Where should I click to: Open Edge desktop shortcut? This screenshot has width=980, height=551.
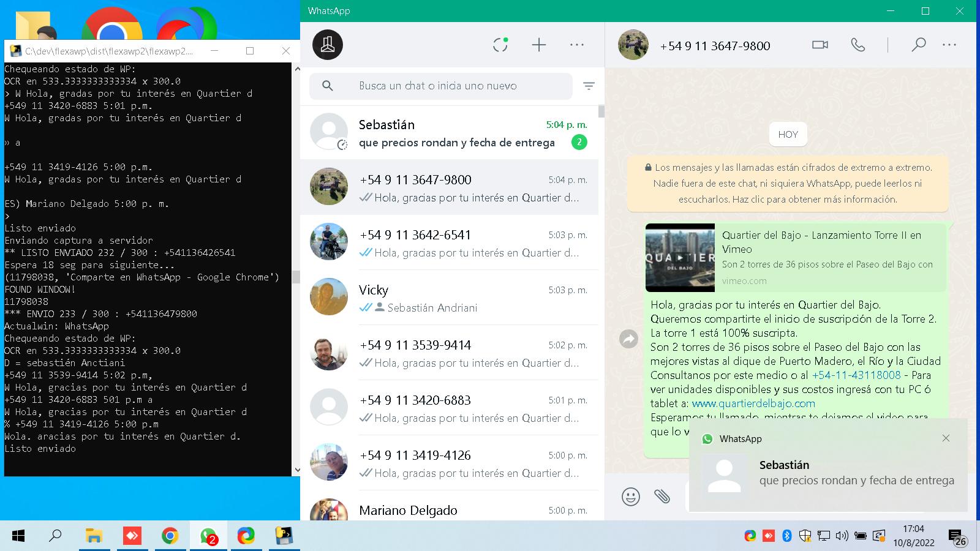[x=186, y=23]
